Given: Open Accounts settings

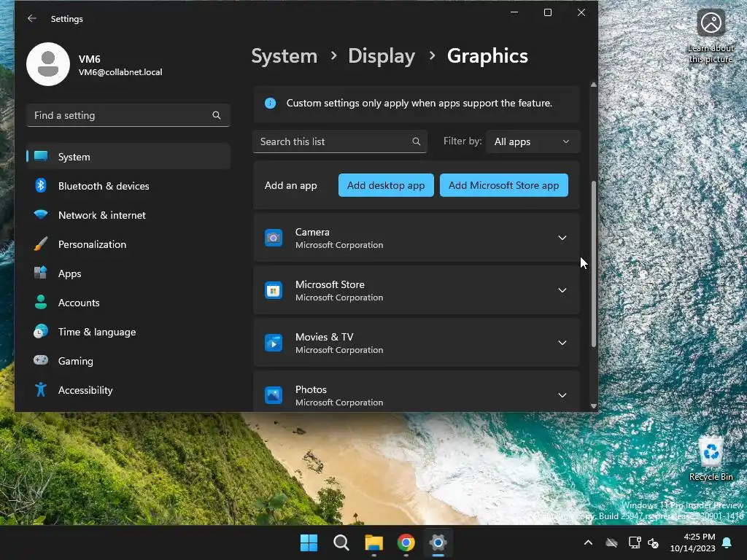Looking at the screenshot, I should coord(128,303).
